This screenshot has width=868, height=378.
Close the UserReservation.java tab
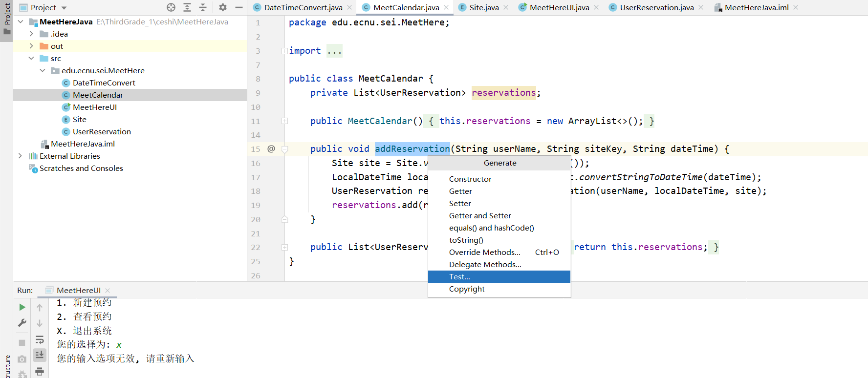[x=701, y=7]
